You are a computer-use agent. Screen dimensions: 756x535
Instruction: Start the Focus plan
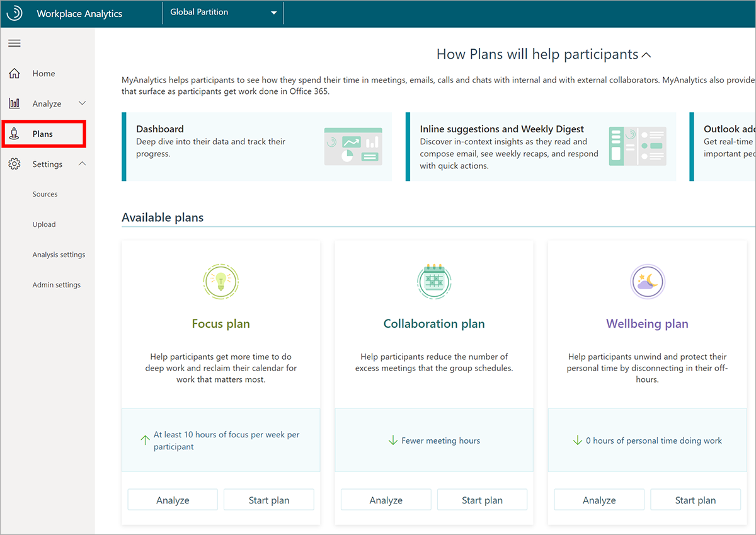coord(269,500)
